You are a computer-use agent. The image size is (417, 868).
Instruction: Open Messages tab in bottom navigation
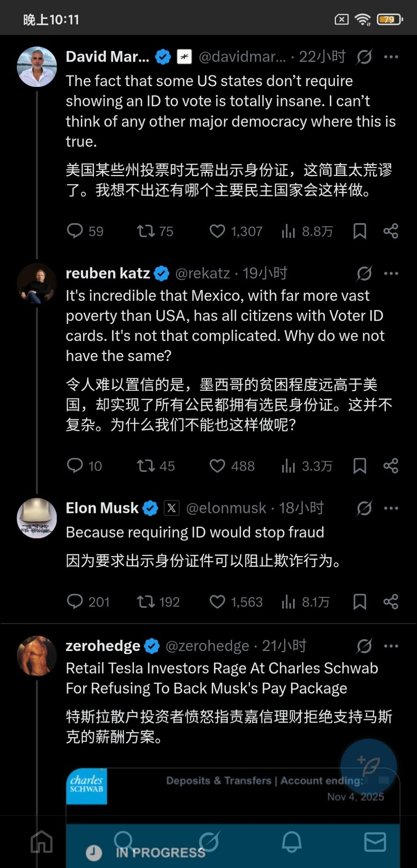click(375, 842)
